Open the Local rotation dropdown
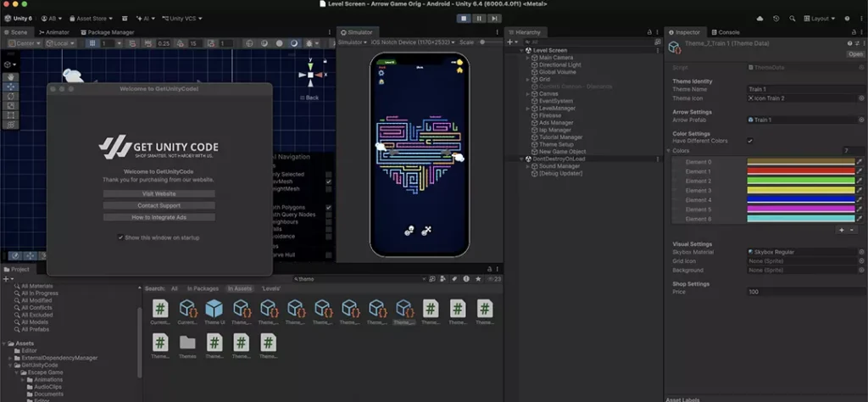Image resolution: width=868 pixels, height=402 pixels. pyautogui.click(x=59, y=43)
